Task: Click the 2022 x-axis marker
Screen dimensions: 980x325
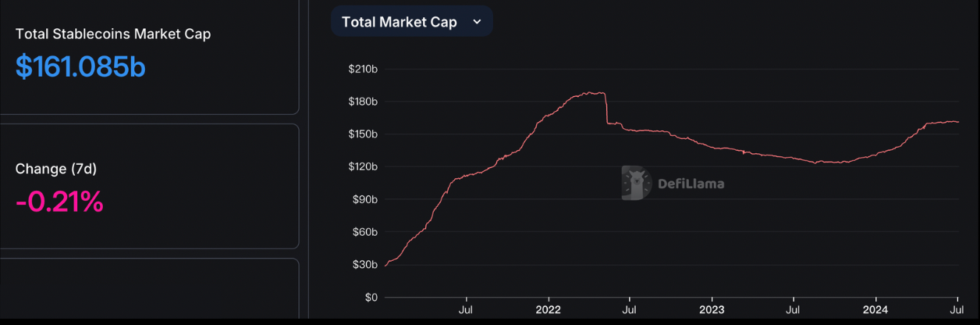Action: 549,310
